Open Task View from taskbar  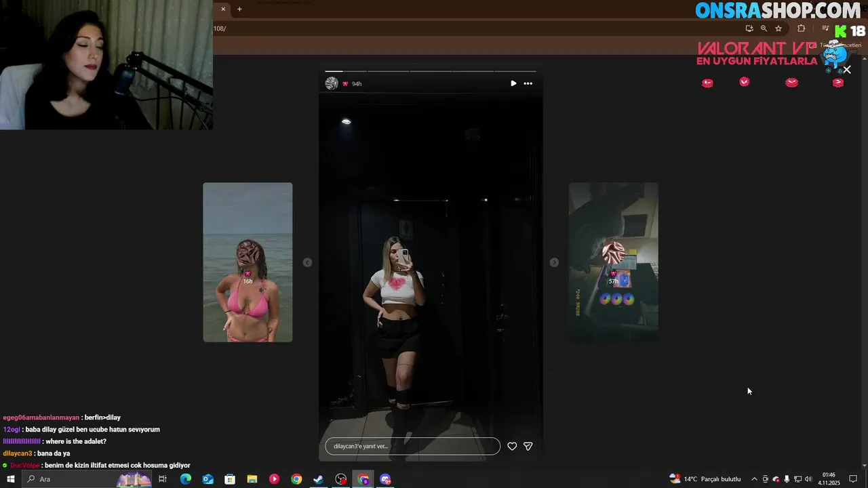point(163,479)
